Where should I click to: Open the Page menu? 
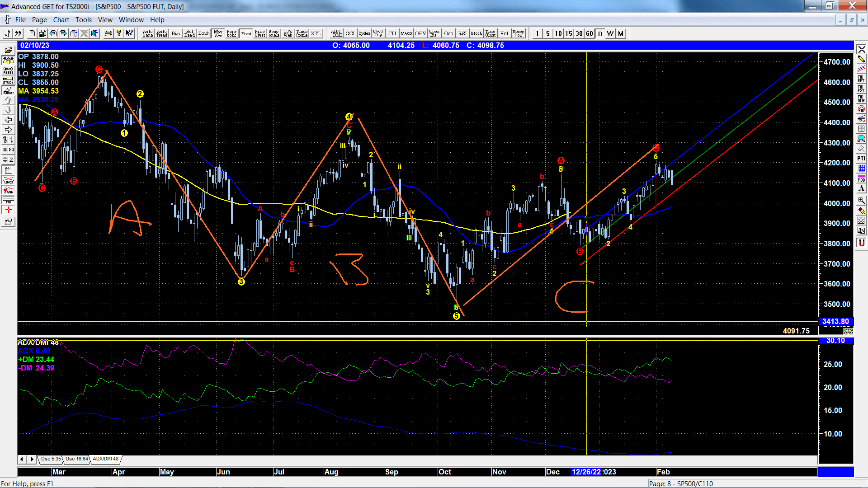(39, 20)
